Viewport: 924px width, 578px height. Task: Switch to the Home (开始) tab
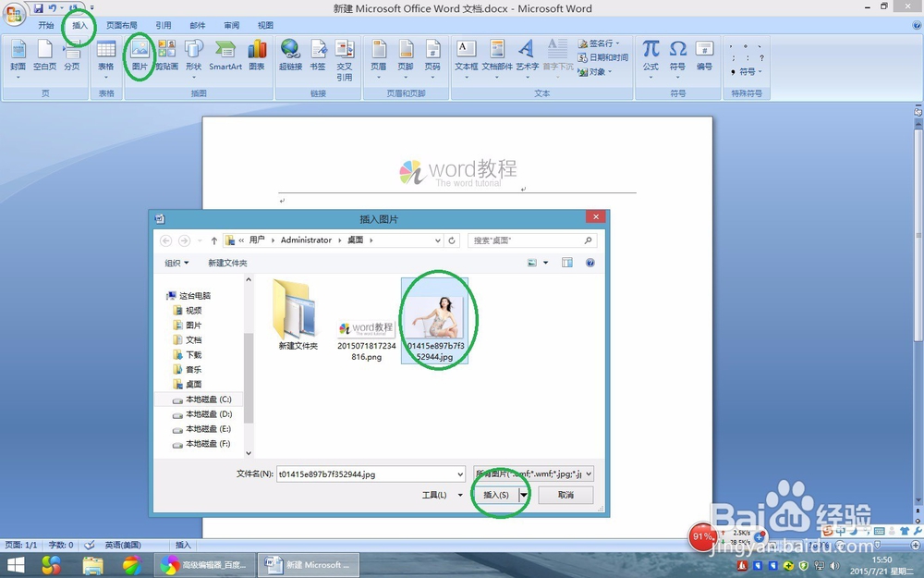[x=46, y=25]
